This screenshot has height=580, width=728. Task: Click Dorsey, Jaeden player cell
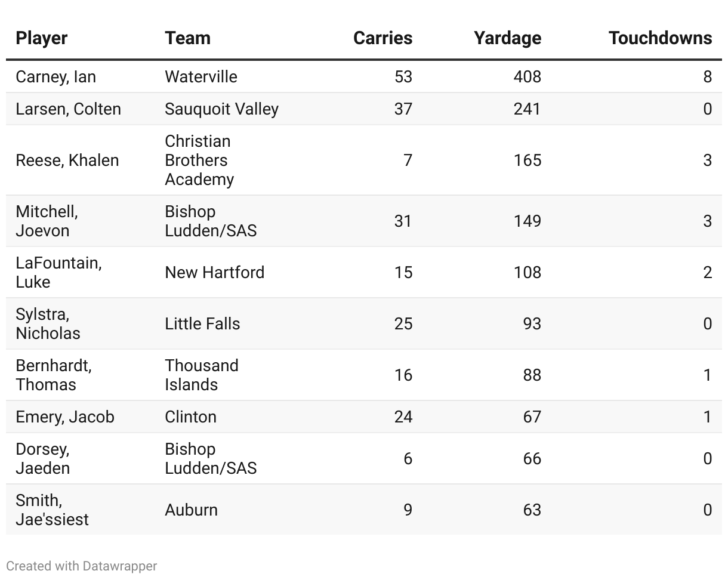43,459
